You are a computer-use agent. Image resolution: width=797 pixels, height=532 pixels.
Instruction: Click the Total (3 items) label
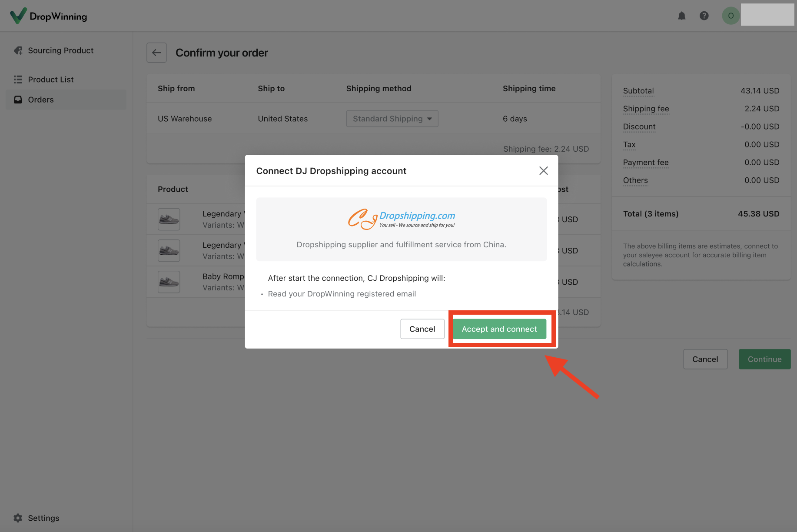pos(651,214)
